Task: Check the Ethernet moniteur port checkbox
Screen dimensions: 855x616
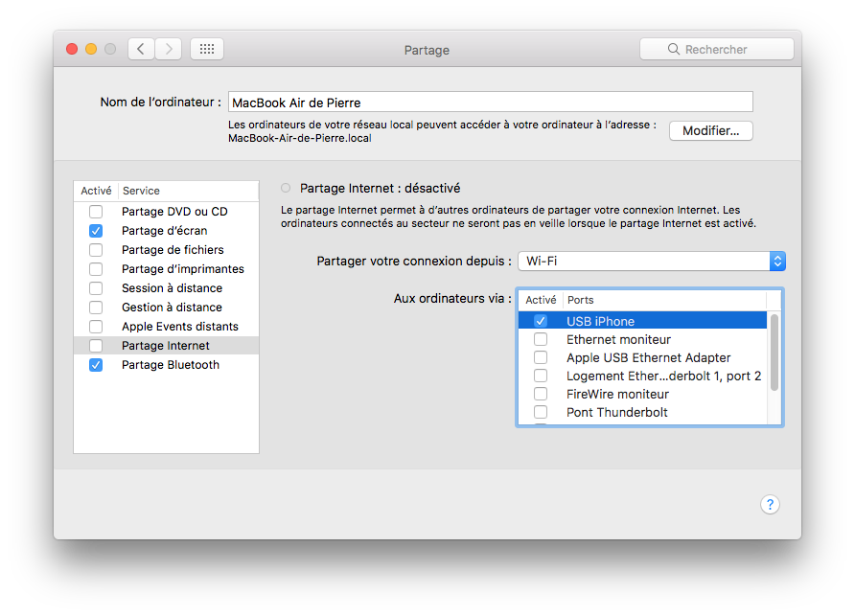Action: (541, 339)
